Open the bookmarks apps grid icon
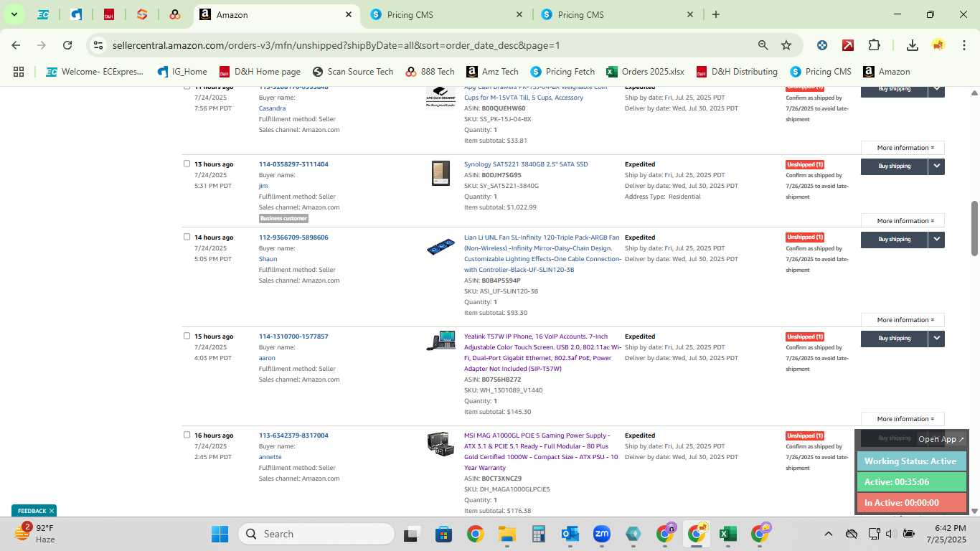The width and height of the screenshot is (980, 551). 19,72
